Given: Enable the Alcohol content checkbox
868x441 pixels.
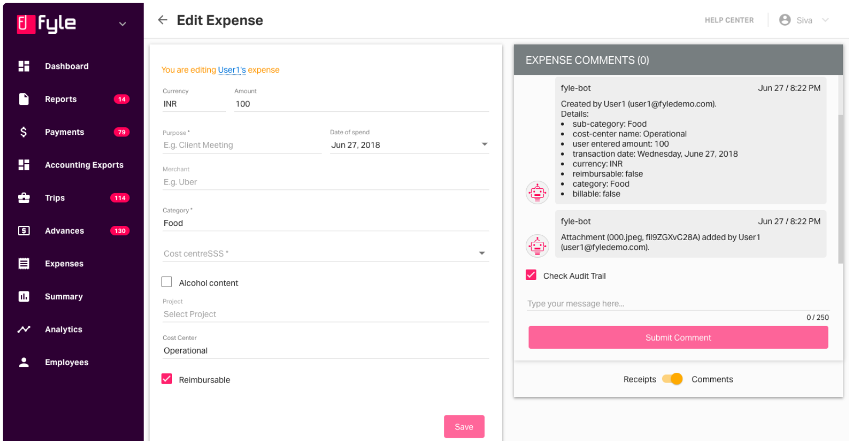Looking at the screenshot, I should pos(167,282).
